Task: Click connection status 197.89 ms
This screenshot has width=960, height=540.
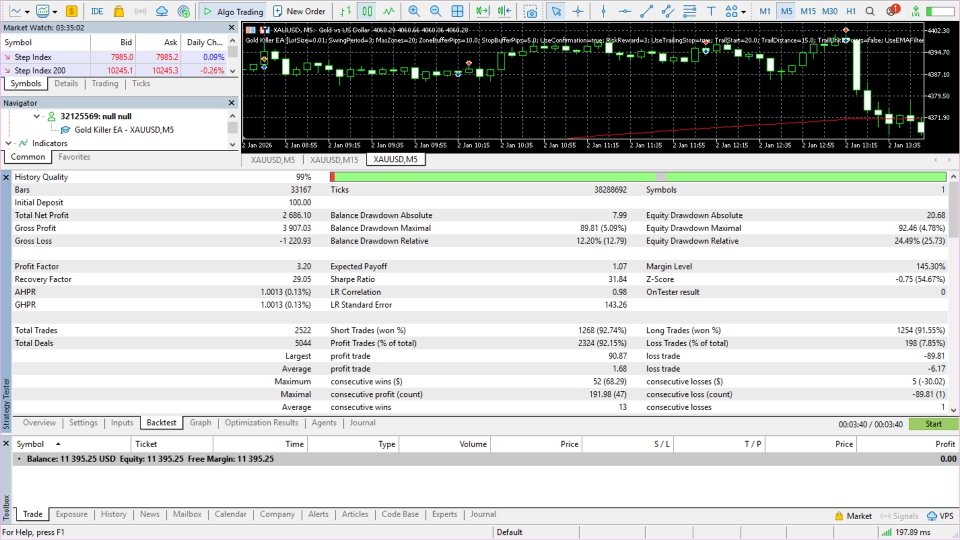Action: pyautogui.click(x=906, y=532)
